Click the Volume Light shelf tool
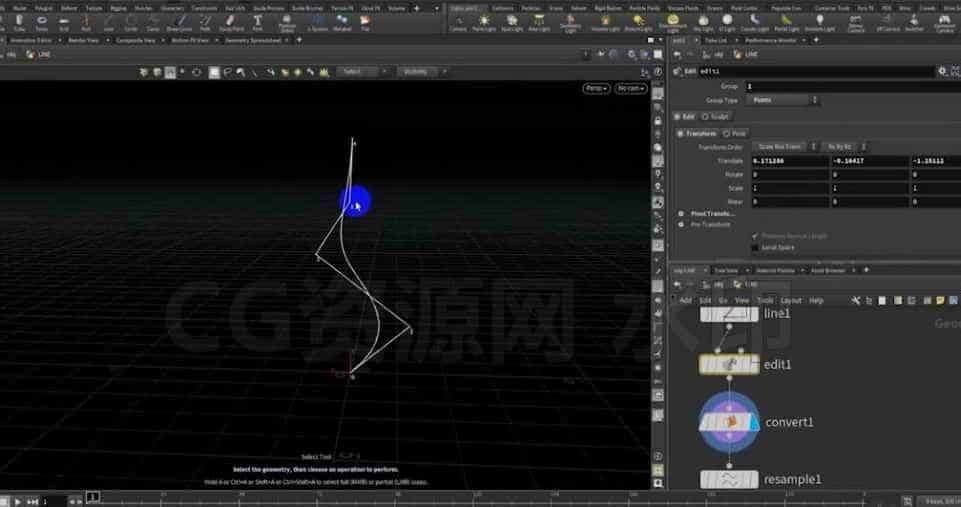The image size is (961, 507). [605, 23]
